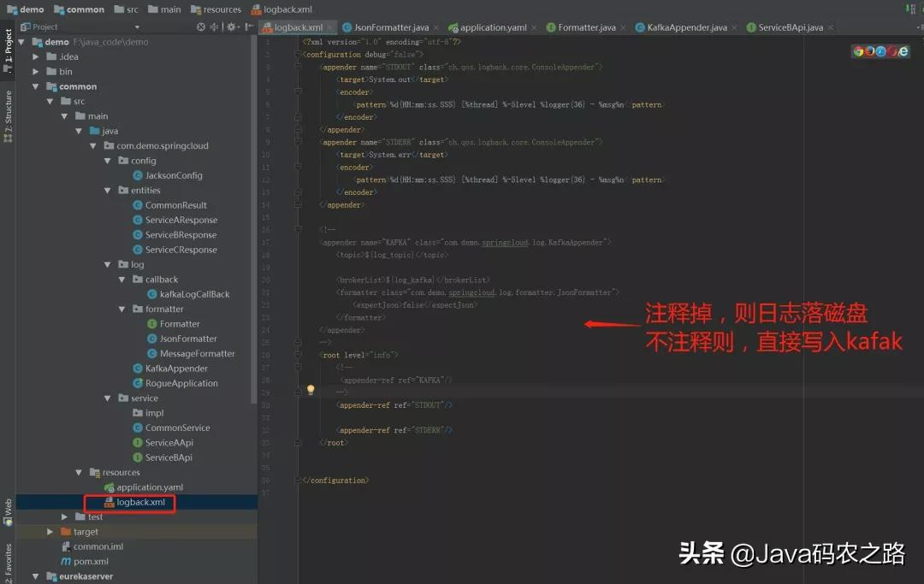Expand the .idea folder
Image resolution: width=924 pixels, height=584 pixels.
36,57
